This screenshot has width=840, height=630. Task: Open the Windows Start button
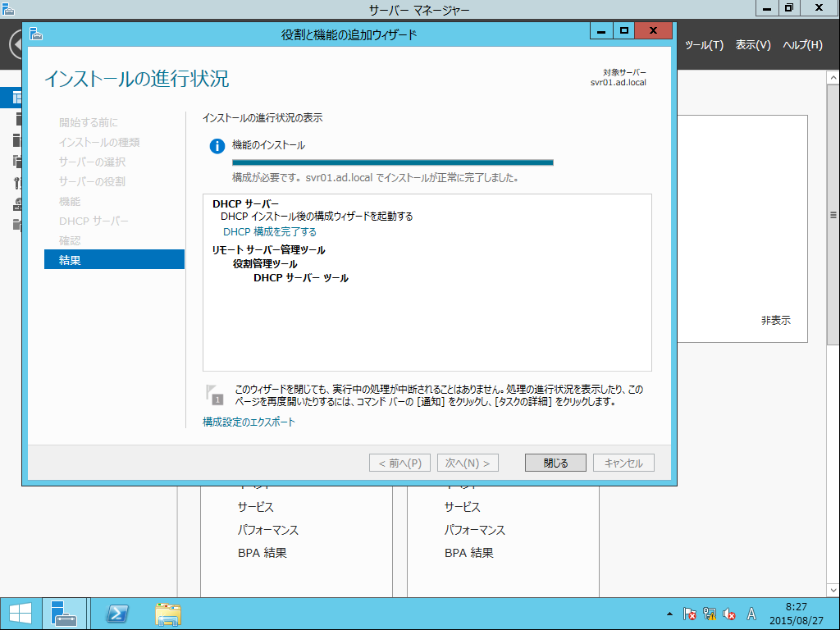(x=21, y=614)
